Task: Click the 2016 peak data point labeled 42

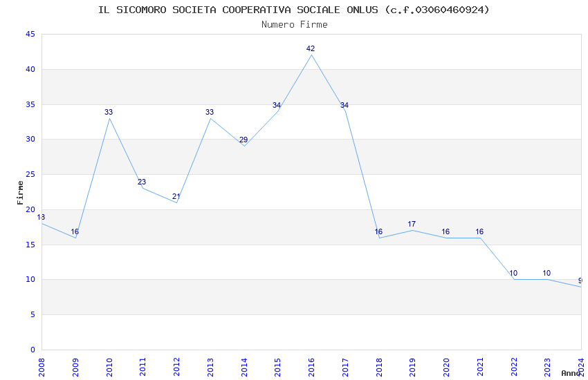Action: click(x=311, y=55)
